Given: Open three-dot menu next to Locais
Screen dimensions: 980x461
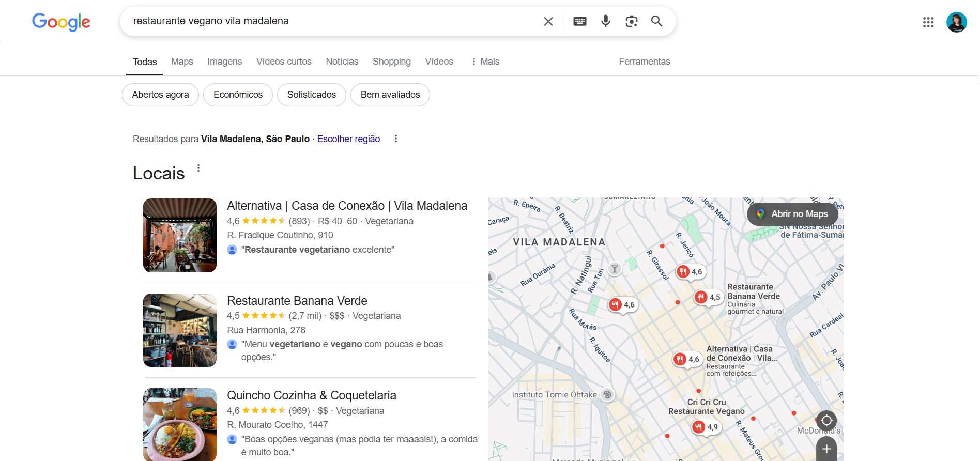Looking at the screenshot, I should tap(198, 168).
